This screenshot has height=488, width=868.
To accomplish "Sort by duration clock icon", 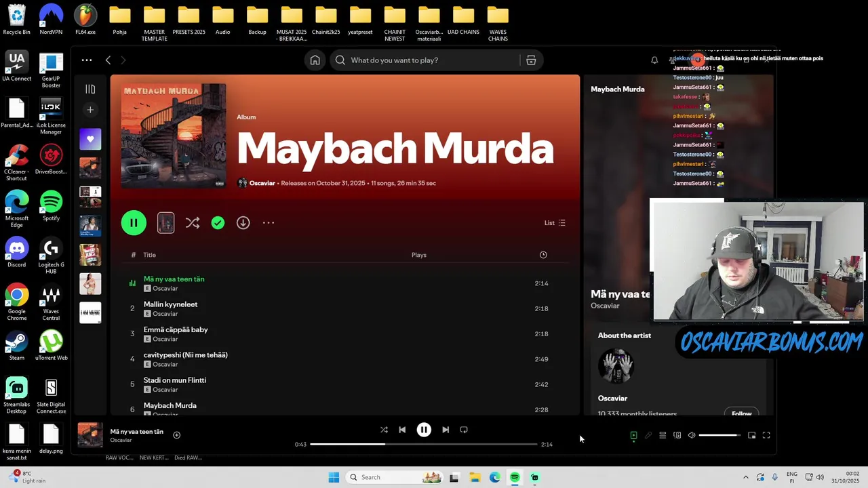I will (x=543, y=255).
